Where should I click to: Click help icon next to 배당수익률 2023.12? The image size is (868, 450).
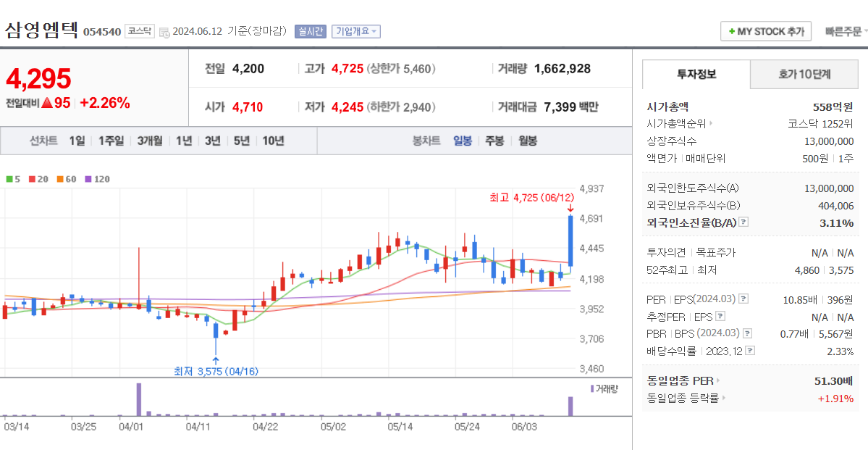click(750, 351)
